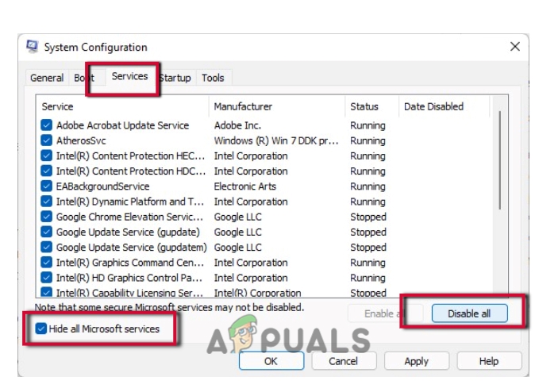This screenshot has width=535, height=392.
Task: Confirm with the OK button
Action: 271,361
